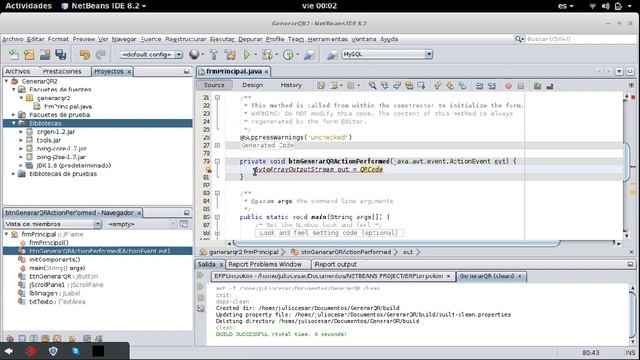Open the search magnifier in the menu bar
This screenshot has width=640, height=360.
pos(519,39)
